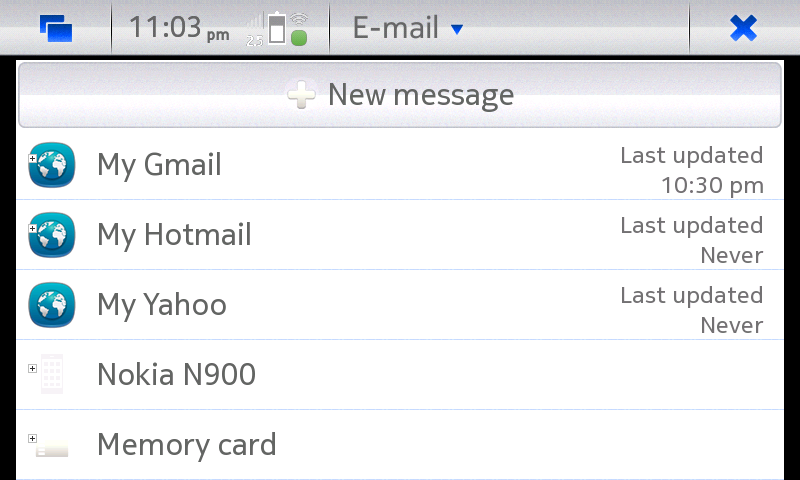Image resolution: width=800 pixels, height=480 pixels.
Task: Tap the battery status icon
Action: tap(278, 28)
